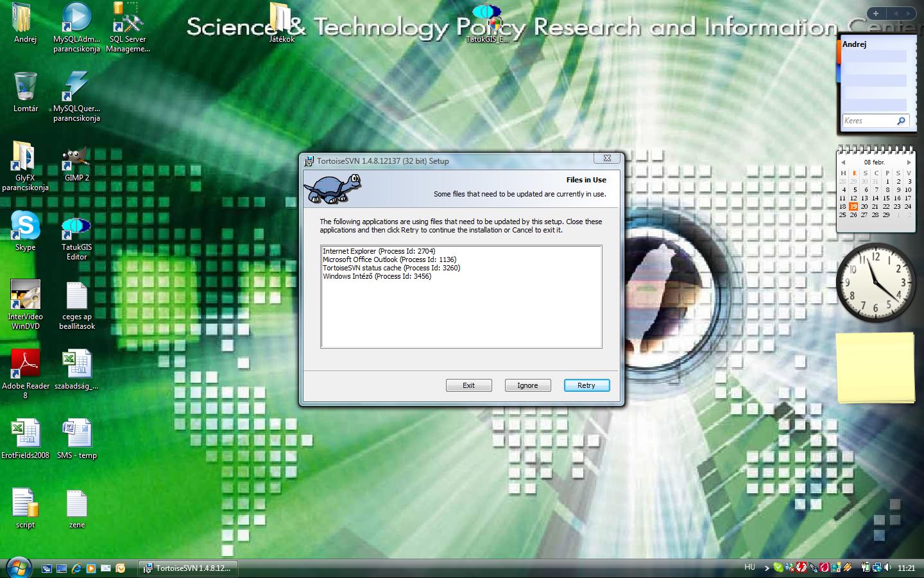Click the magnifier search icon in contacts gadget
This screenshot has width=924, height=578.
(902, 121)
